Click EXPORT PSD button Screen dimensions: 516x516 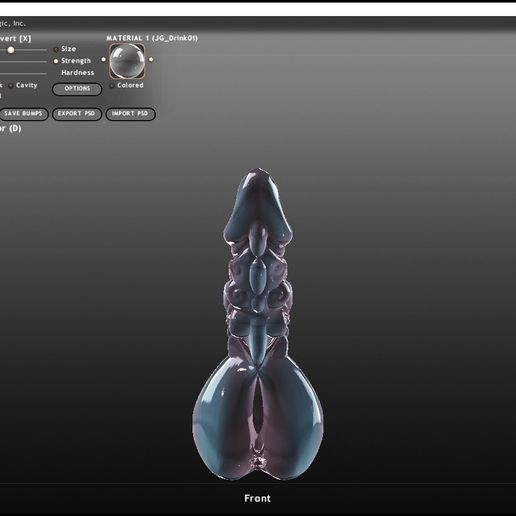pos(77,114)
